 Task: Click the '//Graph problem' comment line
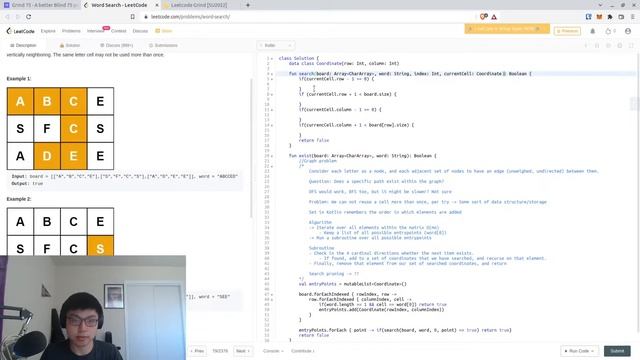[318, 161]
